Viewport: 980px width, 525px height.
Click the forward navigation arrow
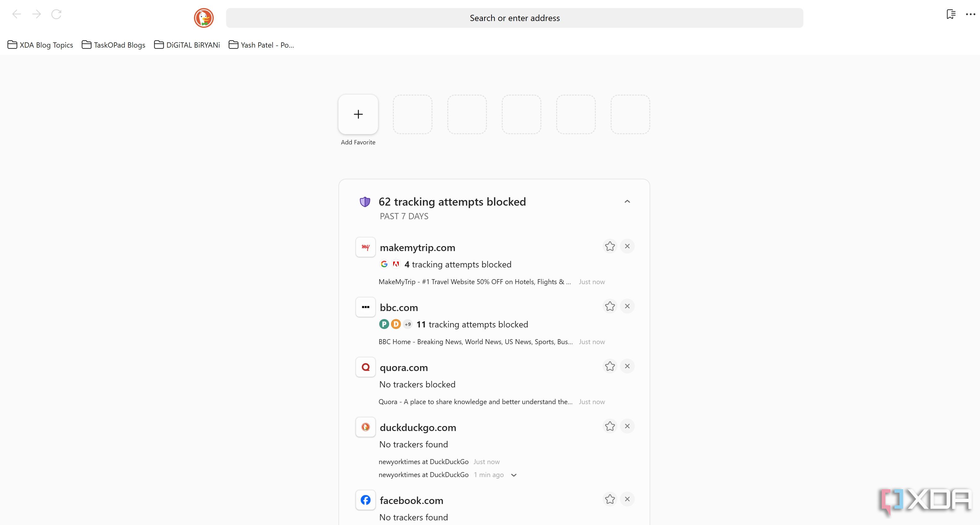(x=37, y=15)
